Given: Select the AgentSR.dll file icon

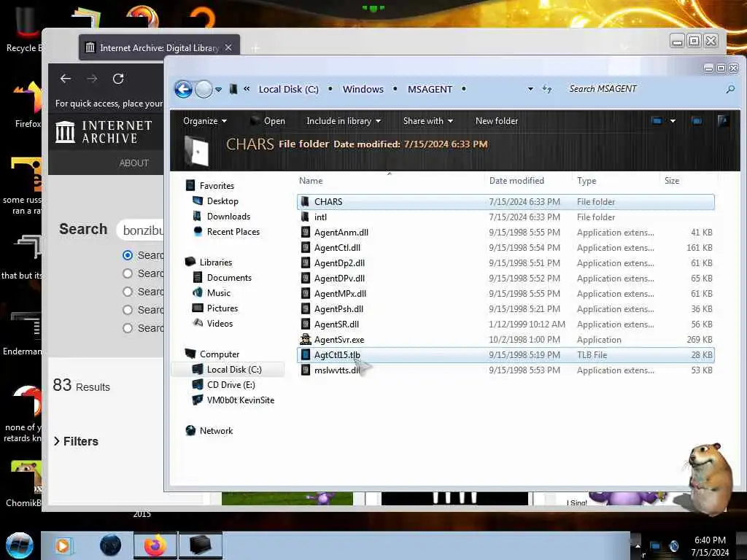Looking at the screenshot, I should pos(306,324).
